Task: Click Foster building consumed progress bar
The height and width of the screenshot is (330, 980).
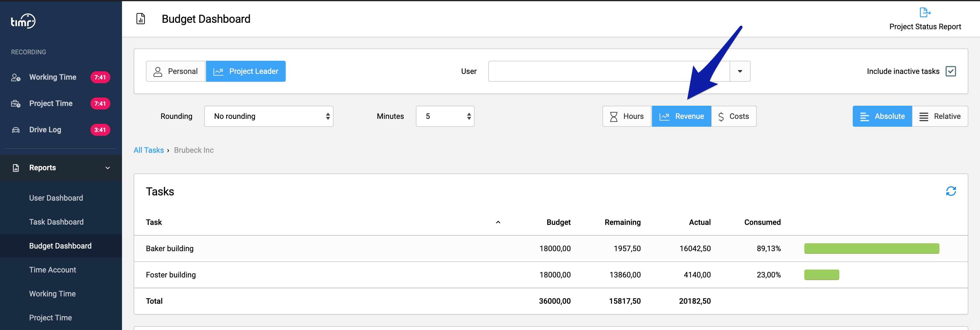Action: [822, 275]
